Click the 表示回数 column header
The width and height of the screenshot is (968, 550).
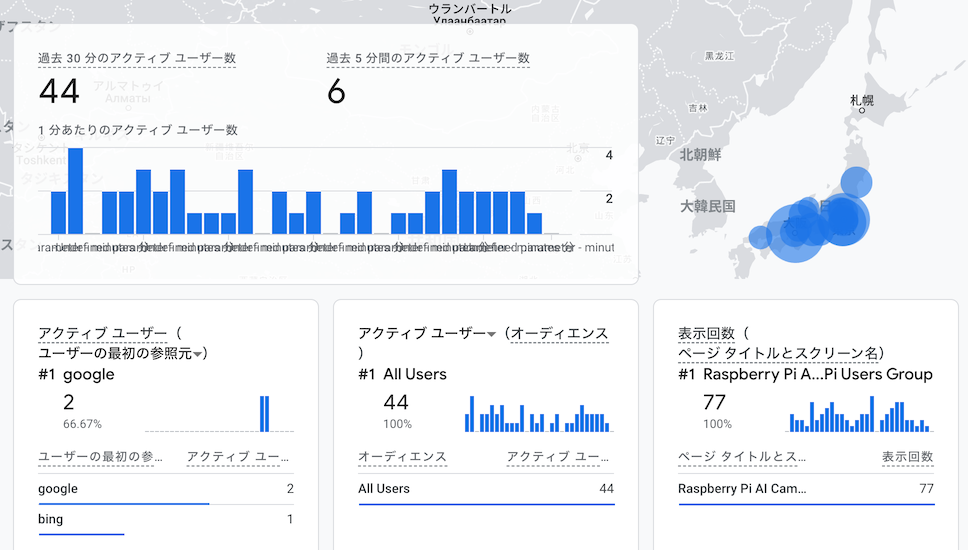(907, 457)
